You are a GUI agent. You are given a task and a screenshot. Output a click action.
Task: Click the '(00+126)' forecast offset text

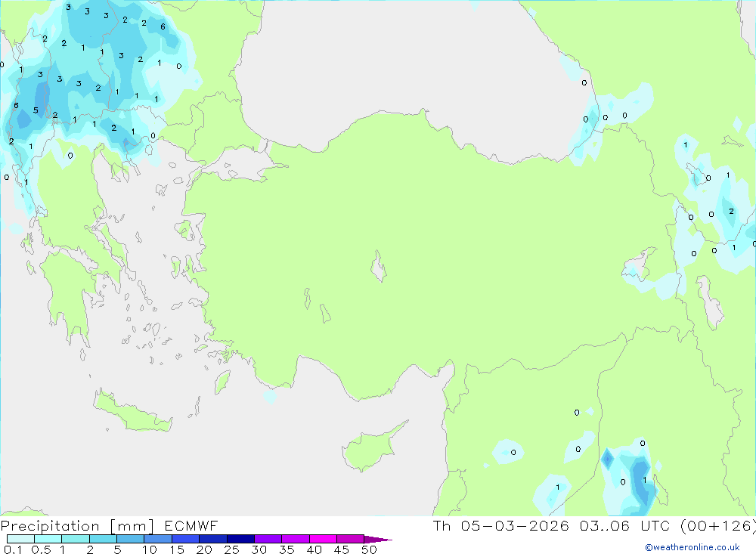tap(717, 525)
